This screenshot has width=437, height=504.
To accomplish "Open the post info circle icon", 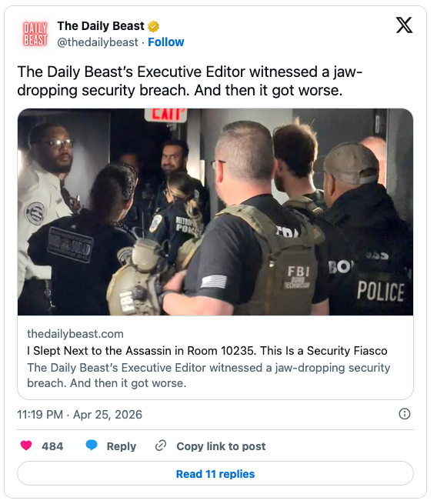I will [x=404, y=414].
